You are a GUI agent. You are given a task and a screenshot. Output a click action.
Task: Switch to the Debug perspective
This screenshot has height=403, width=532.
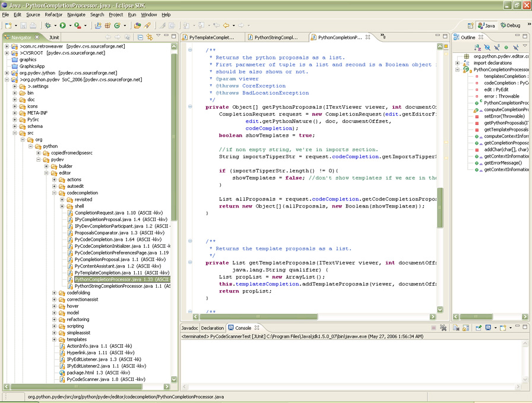510,26
